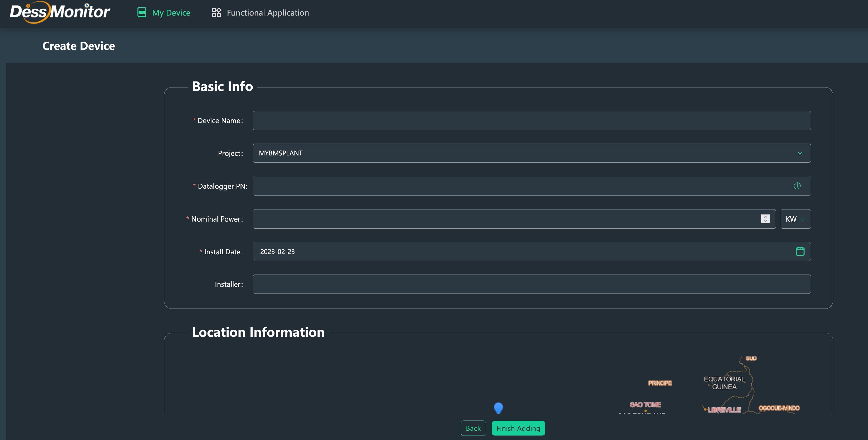Open the Install Date calendar icon
The height and width of the screenshot is (440, 868).
[800, 251]
